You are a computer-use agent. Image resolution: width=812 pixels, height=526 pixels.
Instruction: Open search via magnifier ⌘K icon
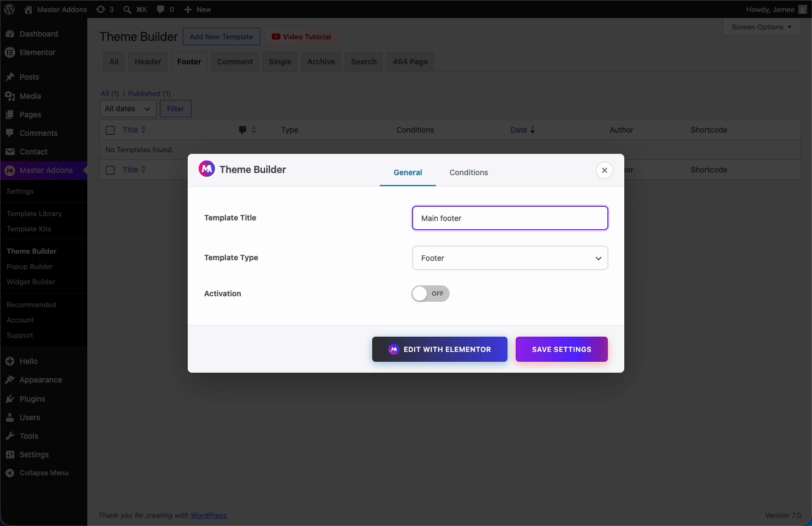click(135, 9)
